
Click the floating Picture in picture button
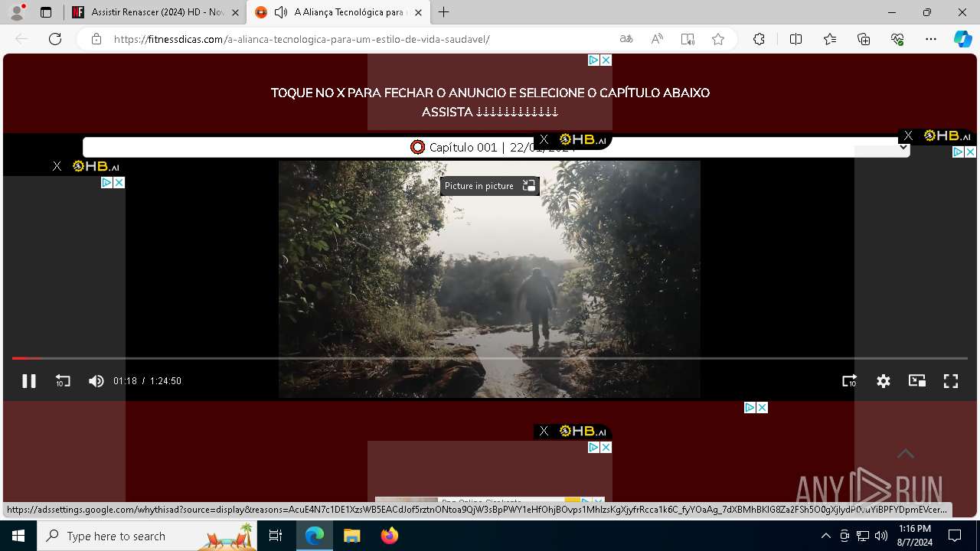490,186
